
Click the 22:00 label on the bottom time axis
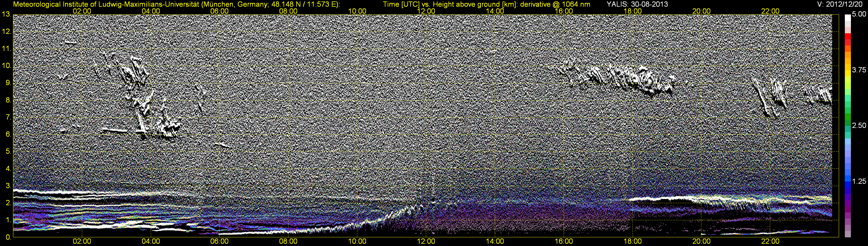point(770,242)
